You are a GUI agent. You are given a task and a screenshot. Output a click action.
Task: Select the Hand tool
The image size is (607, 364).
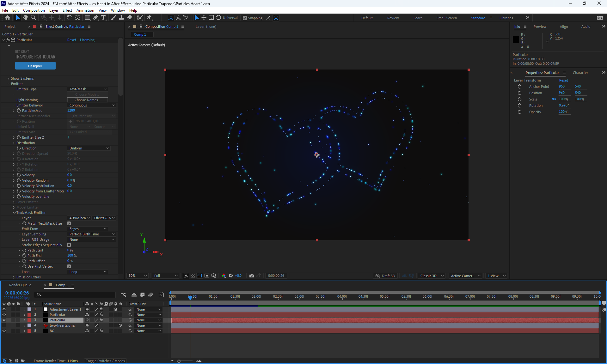click(x=26, y=18)
